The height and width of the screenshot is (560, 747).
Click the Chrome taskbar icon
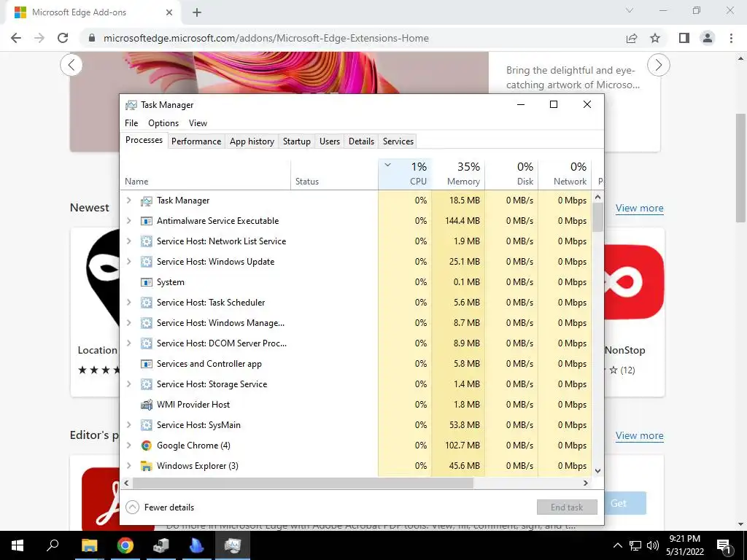[x=125, y=545]
